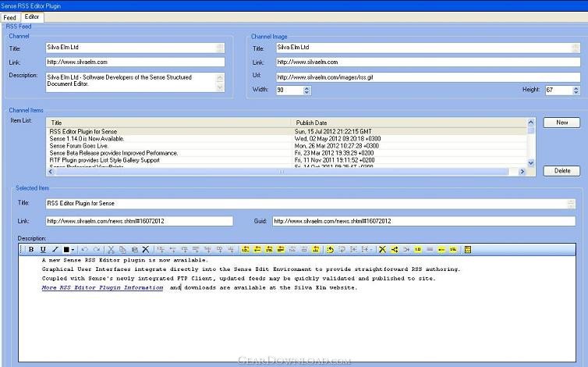Image resolution: width=588 pixels, height=367 pixels.
Task: Open the More RSS Editor Plugin Information link
Action: pos(102,287)
